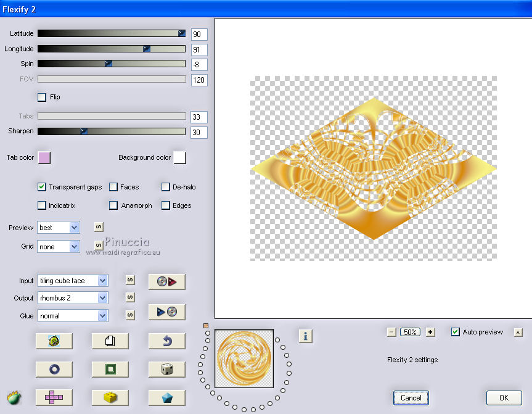Click the yellow brick icon button
Screen dimensions: 532x414
click(110, 398)
